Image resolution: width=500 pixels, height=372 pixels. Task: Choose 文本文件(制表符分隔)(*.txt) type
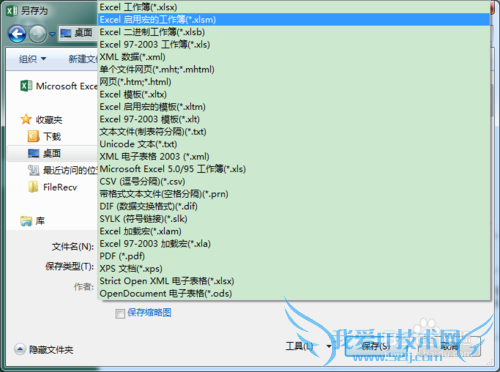(294, 132)
